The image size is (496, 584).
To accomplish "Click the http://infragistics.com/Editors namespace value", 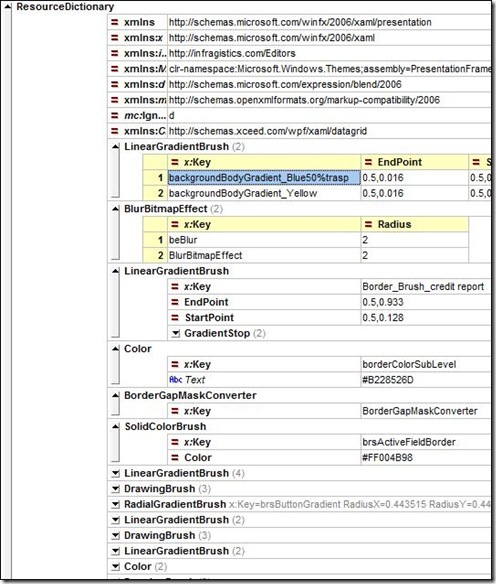I will (x=232, y=54).
